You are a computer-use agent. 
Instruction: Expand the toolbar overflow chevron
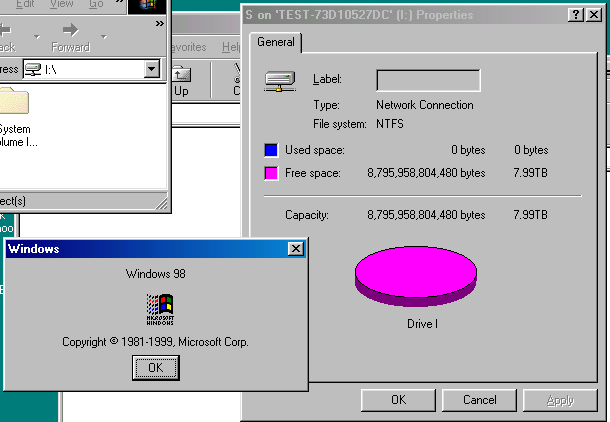160,24
